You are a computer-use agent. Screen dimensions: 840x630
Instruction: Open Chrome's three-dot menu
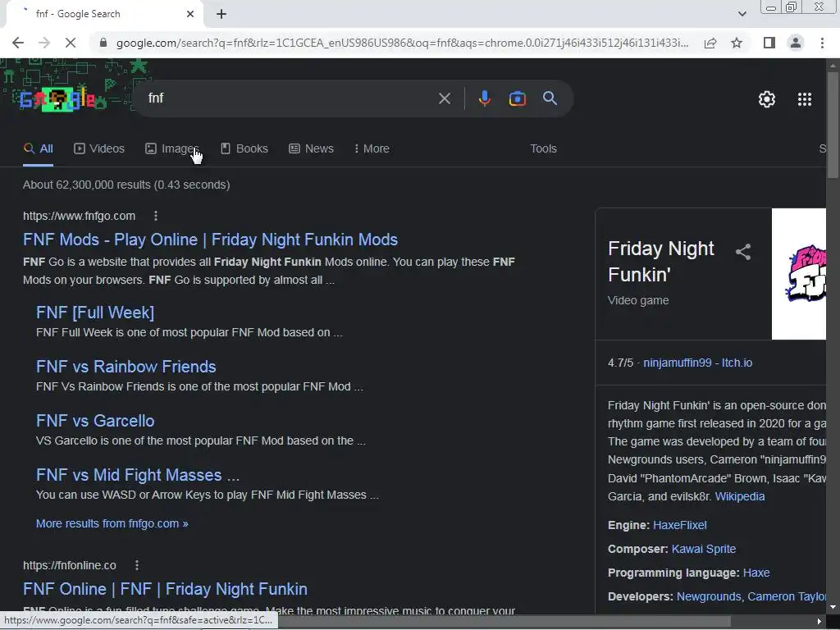tap(822, 43)
